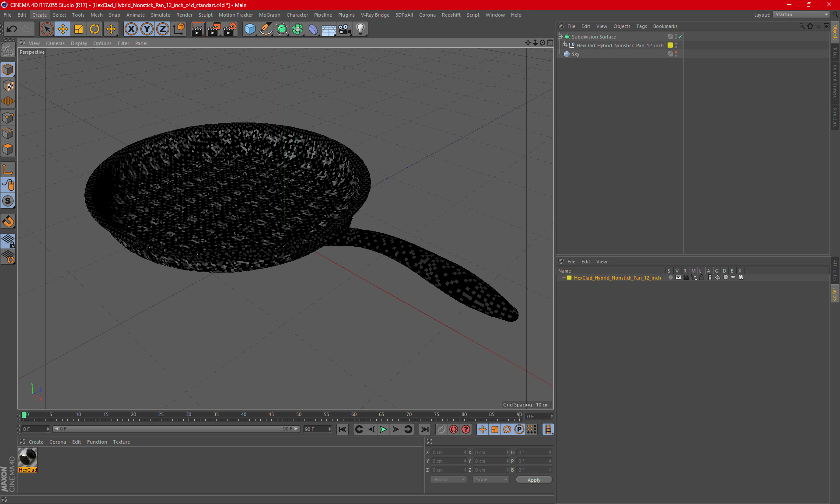Toggle Solo for HexClad layer
Viewport: 840px width, 504px height.
coord(670,278)
